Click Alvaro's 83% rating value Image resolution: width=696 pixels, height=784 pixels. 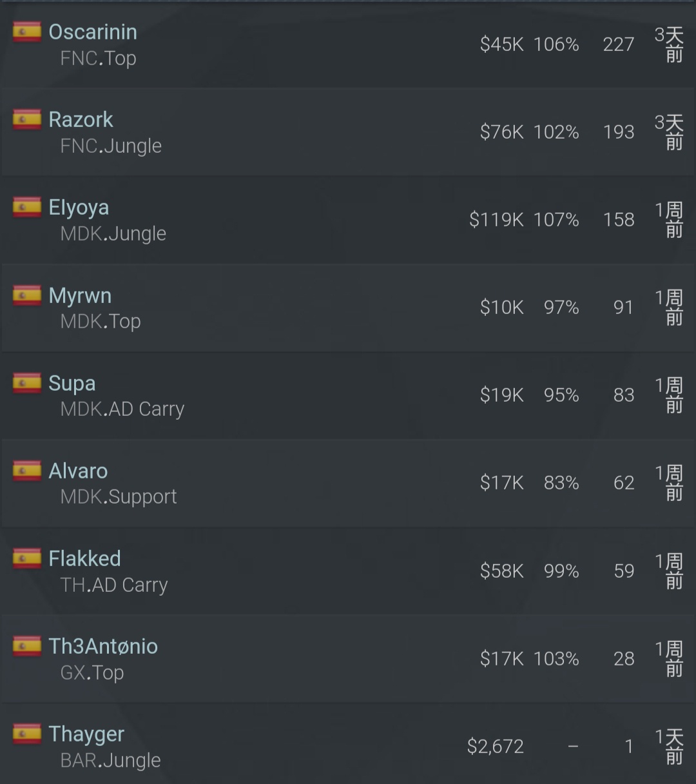561,483
